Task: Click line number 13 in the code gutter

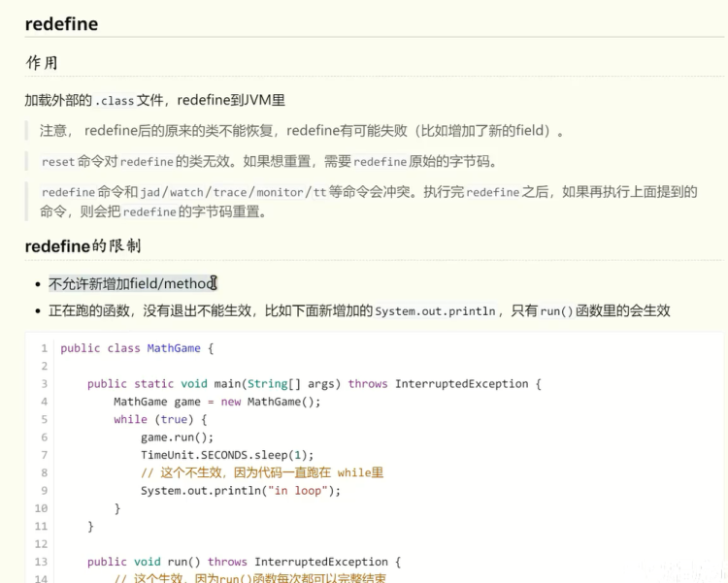Action: tap(41, 562)
